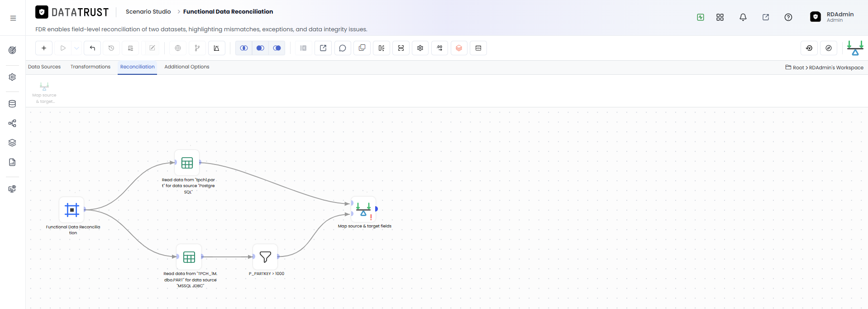
Task: Click the layers stack orange icon
Action: point(459,48)
